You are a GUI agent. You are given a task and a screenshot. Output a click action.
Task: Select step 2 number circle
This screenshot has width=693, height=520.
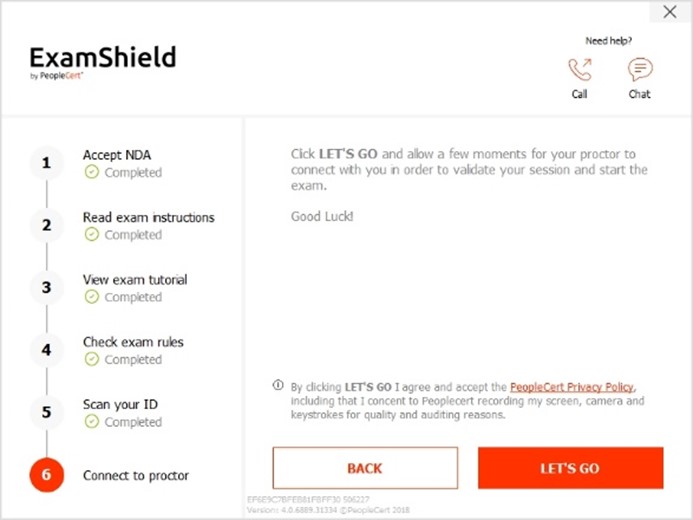(46, 225)
